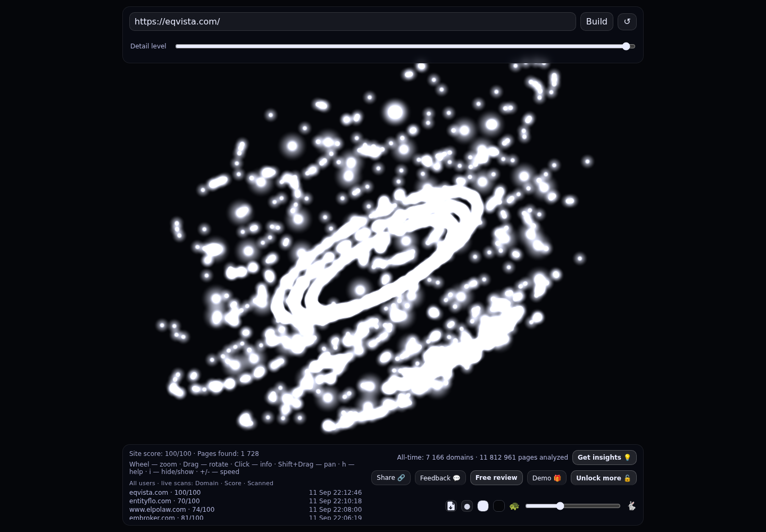Click the All-time domains statistics text

482,458
